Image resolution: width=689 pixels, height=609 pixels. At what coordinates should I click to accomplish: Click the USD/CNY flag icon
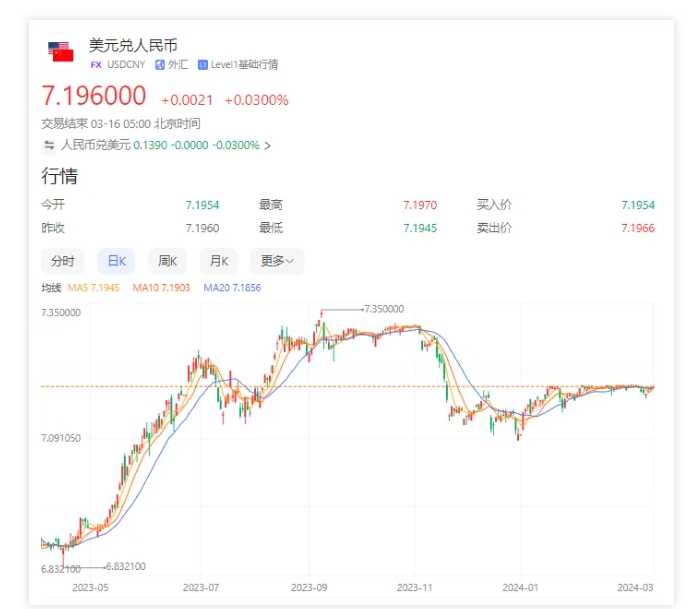pyautogui.click(x=61, y=52)
